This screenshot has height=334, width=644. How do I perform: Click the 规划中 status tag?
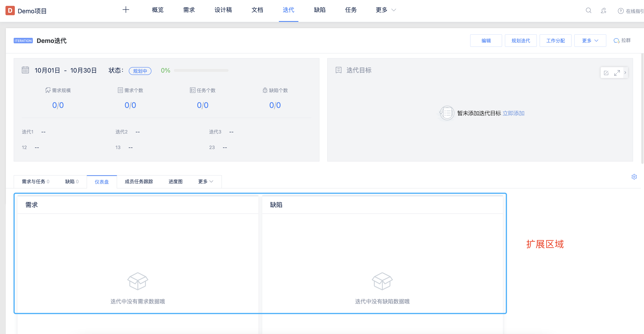pos(140,71)
